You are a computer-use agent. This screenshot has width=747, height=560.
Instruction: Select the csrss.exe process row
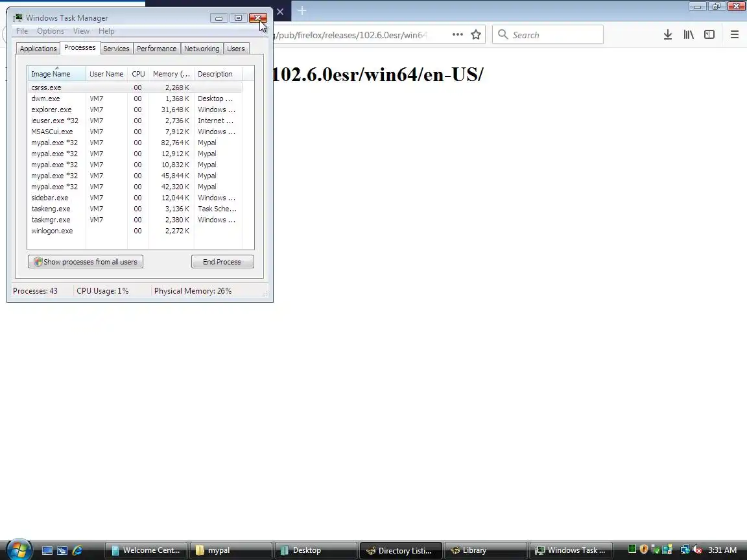[x=135, y=87]
